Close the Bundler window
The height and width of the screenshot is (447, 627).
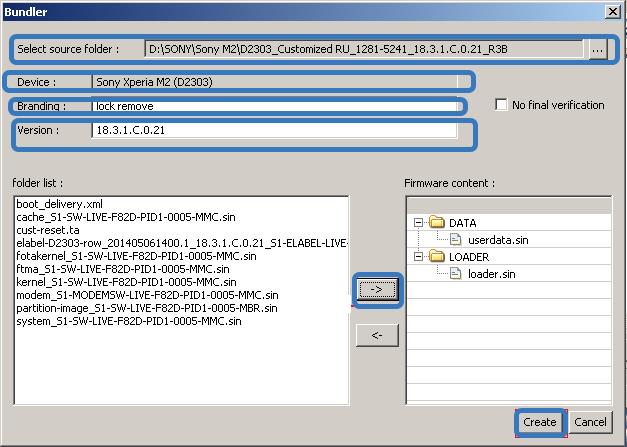(x=613, y=12)
